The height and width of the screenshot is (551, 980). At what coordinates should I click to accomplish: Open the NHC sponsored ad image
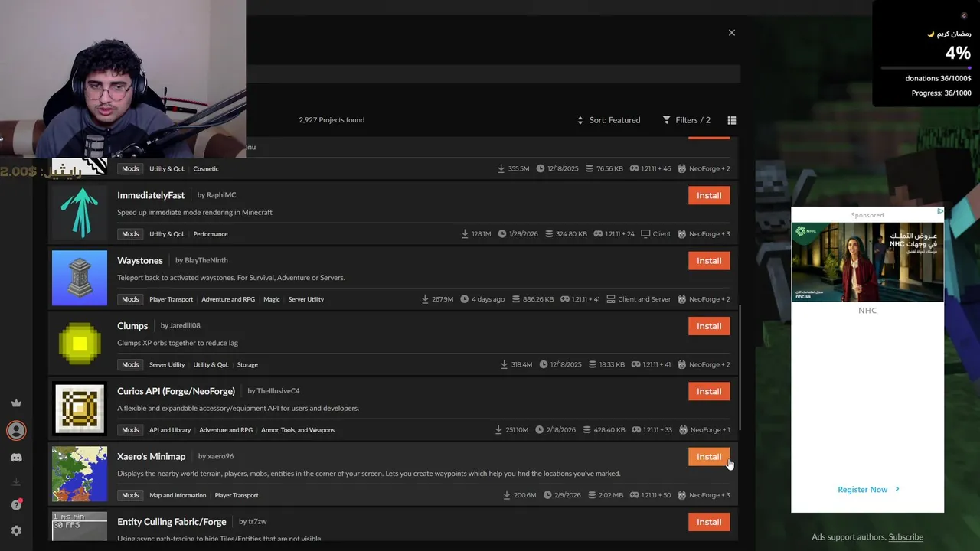click(x=867, y=262)
